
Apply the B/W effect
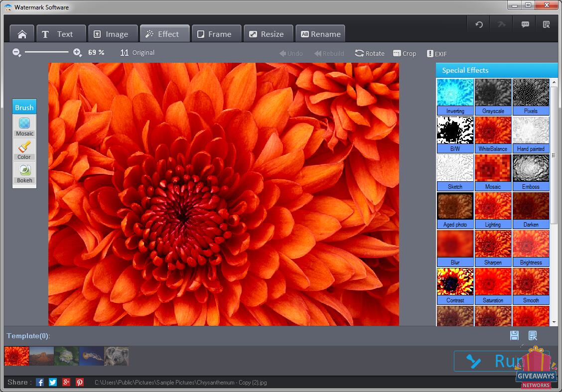pos(455,134)
